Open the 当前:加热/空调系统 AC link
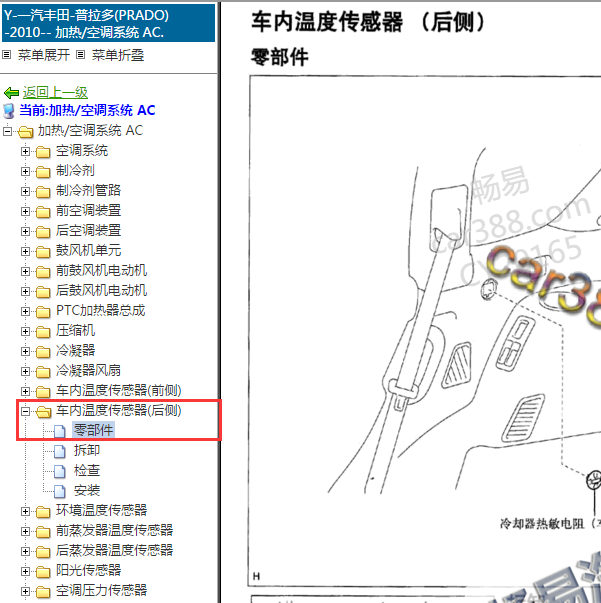 (x=87, y=110)
